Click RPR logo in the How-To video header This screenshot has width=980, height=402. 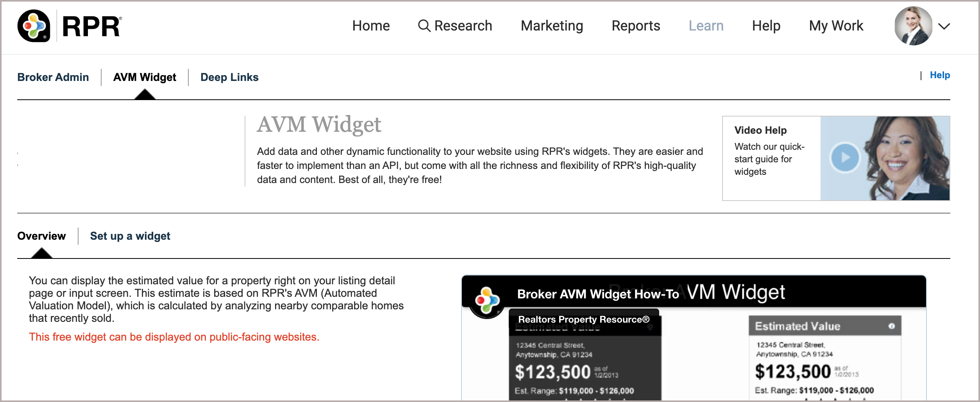[486, 300]
